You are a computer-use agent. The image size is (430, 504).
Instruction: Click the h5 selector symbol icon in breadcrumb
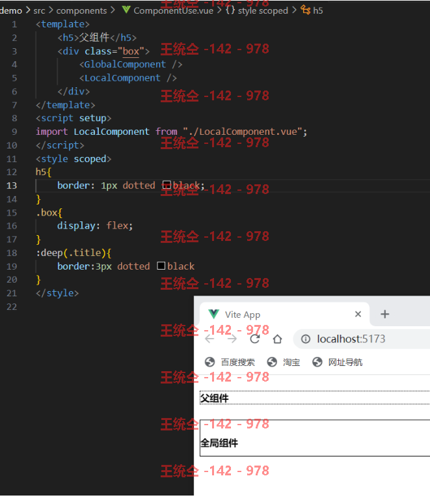tap(305, 10)
